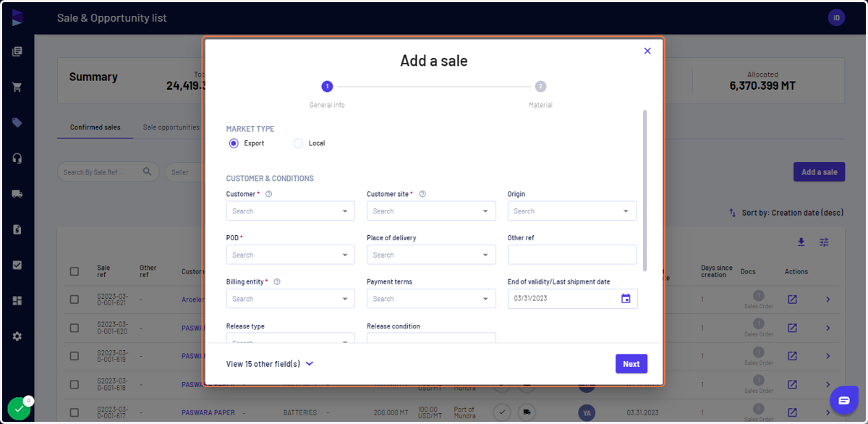Open the sales tag icon in the sidebar

pos(17,122)
